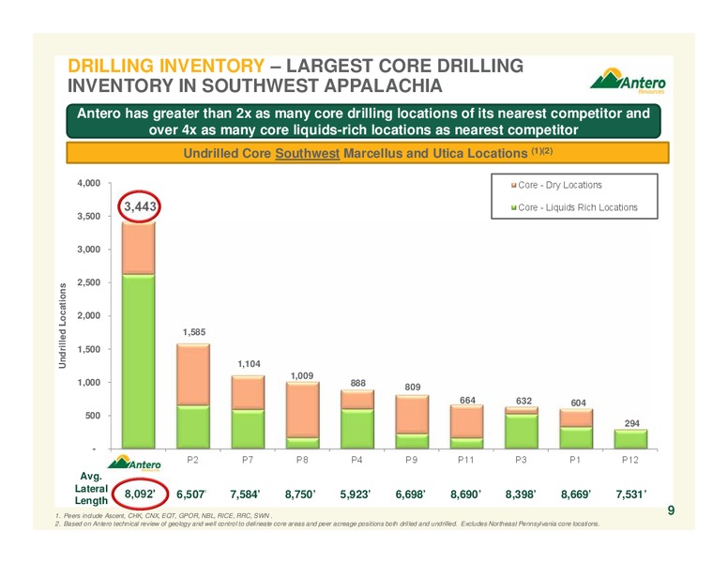Click the Antero logo below first bar
Screen dimensions: 728x563
[135, 464]
